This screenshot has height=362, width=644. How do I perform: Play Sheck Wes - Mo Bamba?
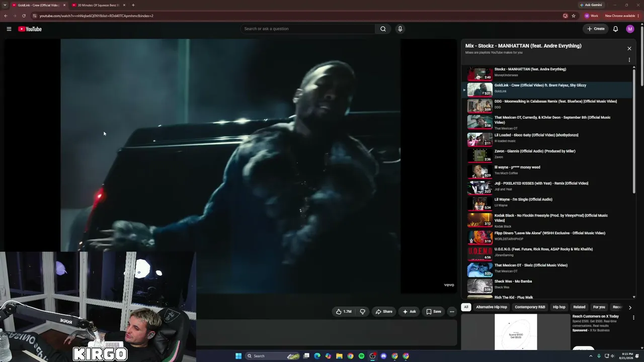546,285
